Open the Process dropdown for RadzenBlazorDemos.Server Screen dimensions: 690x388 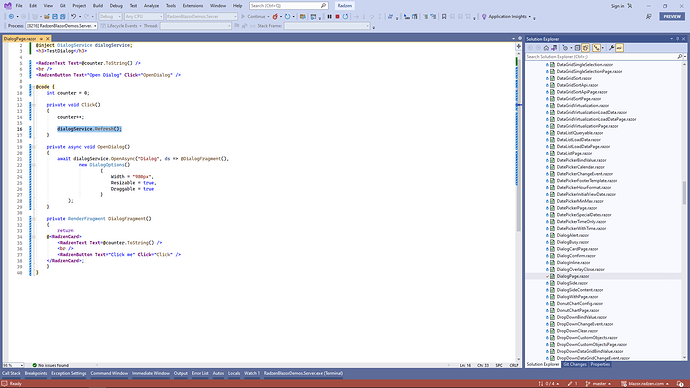(62, 26)
